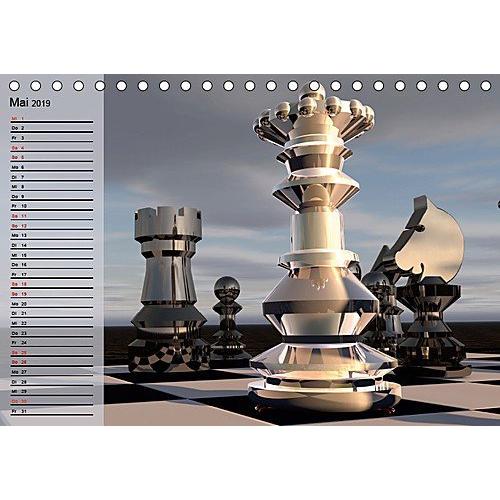This screenshot has height=500, width=500.
Task: Select the 'Di 14' day row
Action: (x=52, y=246)
